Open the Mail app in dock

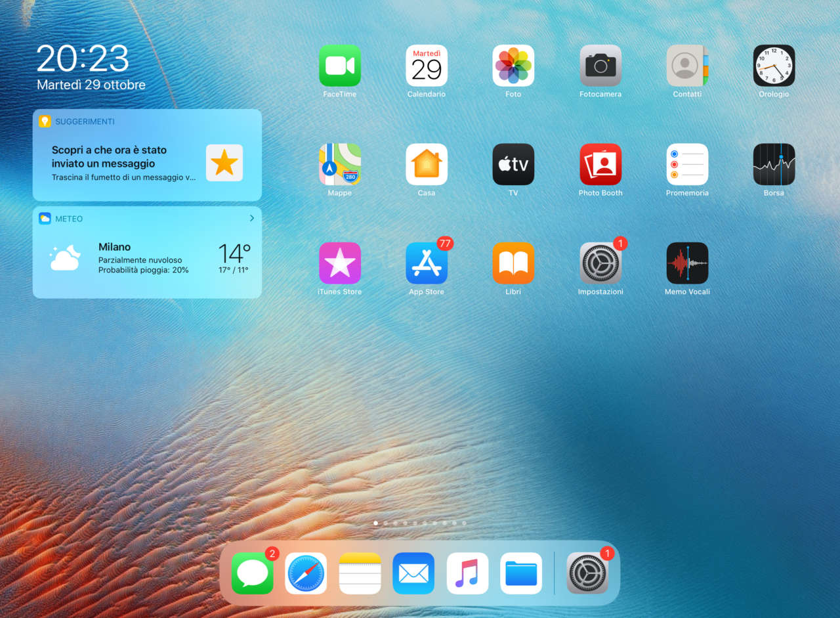coord(413,573)
